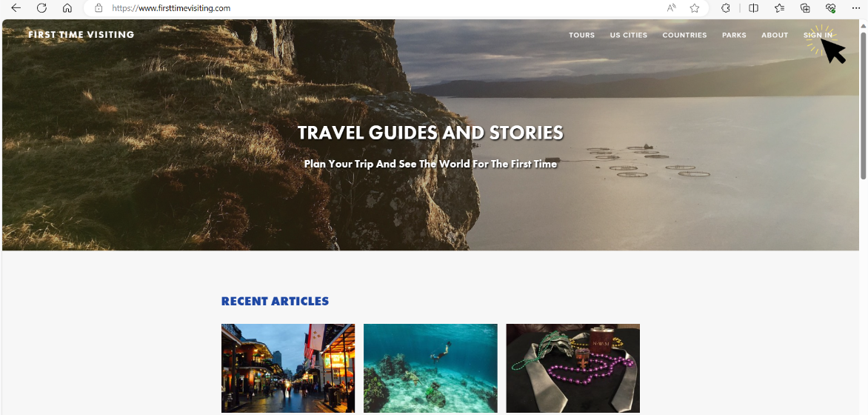Open the About page link

775,35
